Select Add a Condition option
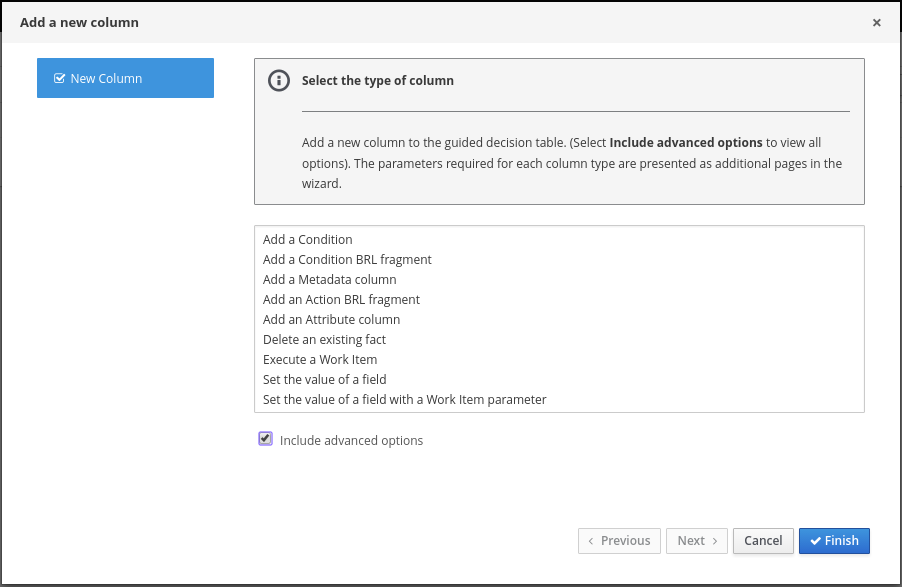 [x=308, y=240]
